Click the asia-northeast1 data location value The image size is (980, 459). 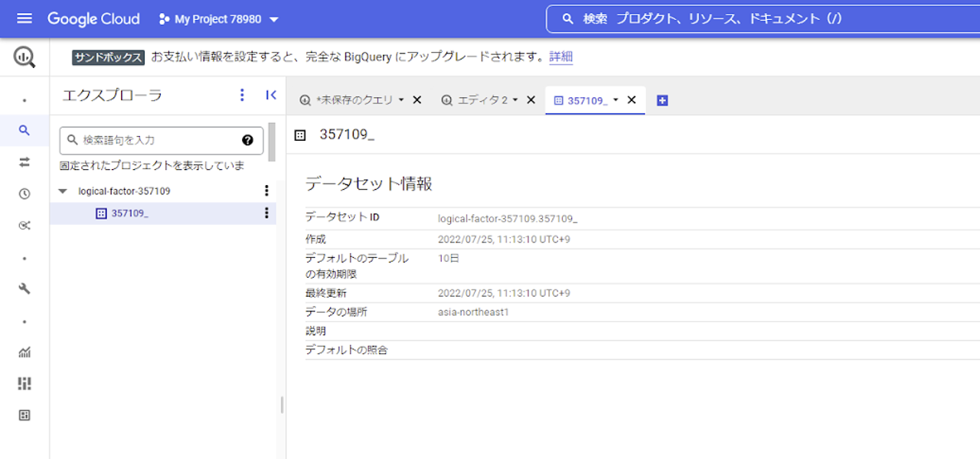tap(473, 312)
